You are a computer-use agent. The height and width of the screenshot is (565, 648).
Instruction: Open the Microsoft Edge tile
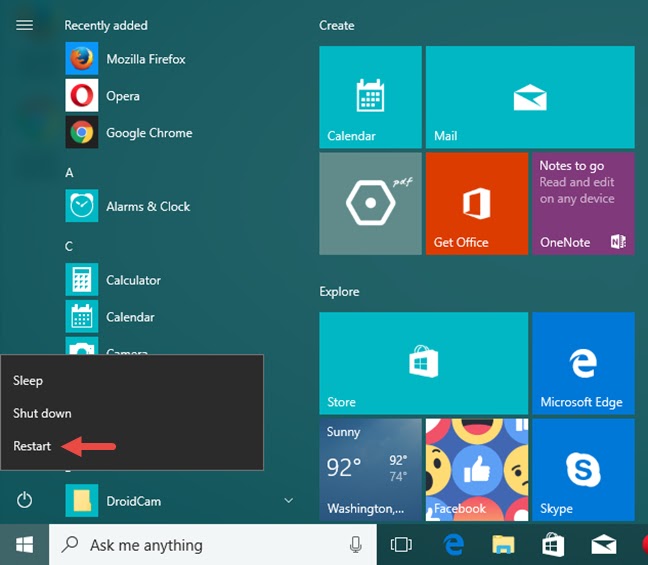pos(583,363)
